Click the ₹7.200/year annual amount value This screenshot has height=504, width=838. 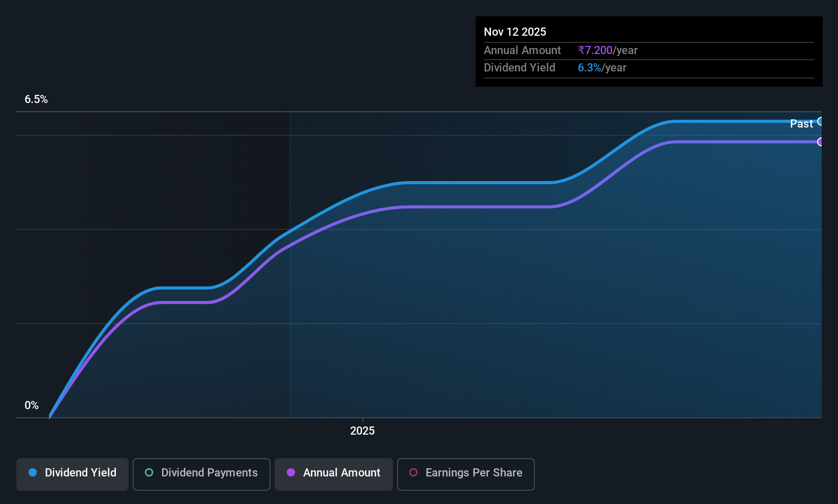(x=608, y=50)
